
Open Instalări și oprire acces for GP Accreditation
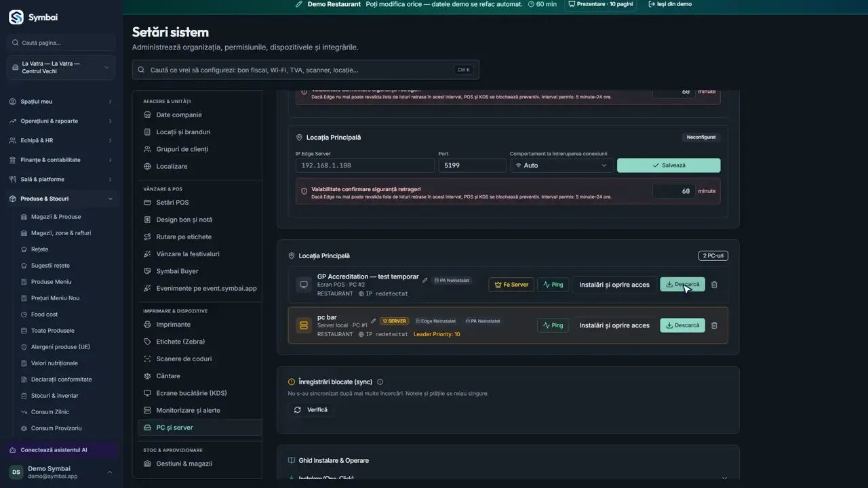614,285
